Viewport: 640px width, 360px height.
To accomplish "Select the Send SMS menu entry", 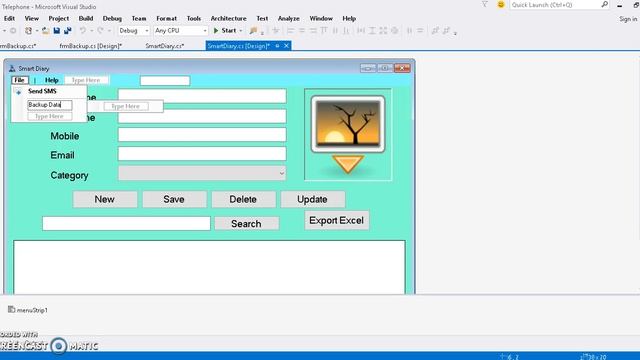I will point(42,91).
